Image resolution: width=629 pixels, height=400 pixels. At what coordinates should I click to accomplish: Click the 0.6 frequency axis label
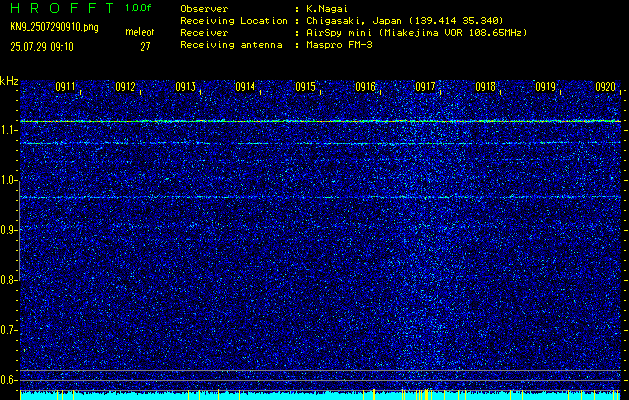7,380
